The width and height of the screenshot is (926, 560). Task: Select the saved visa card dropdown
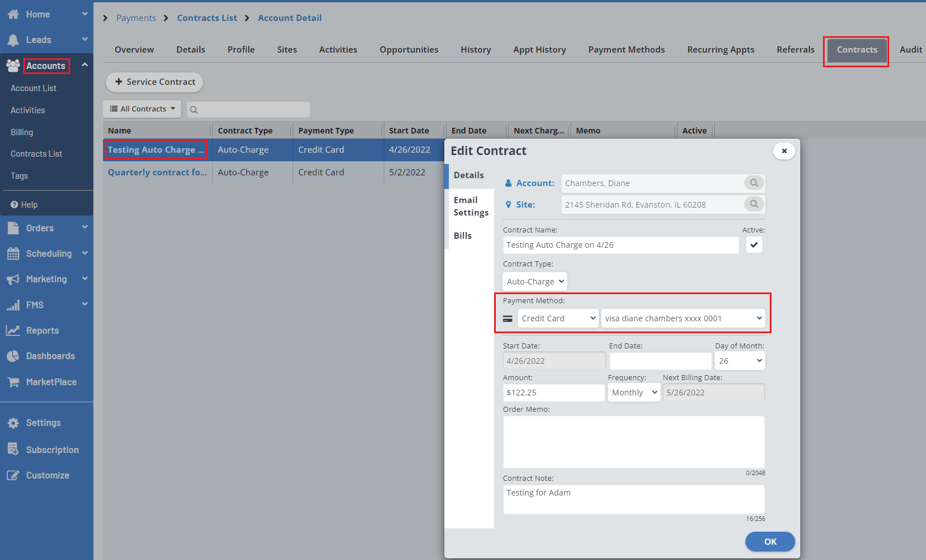pos(683,318)
